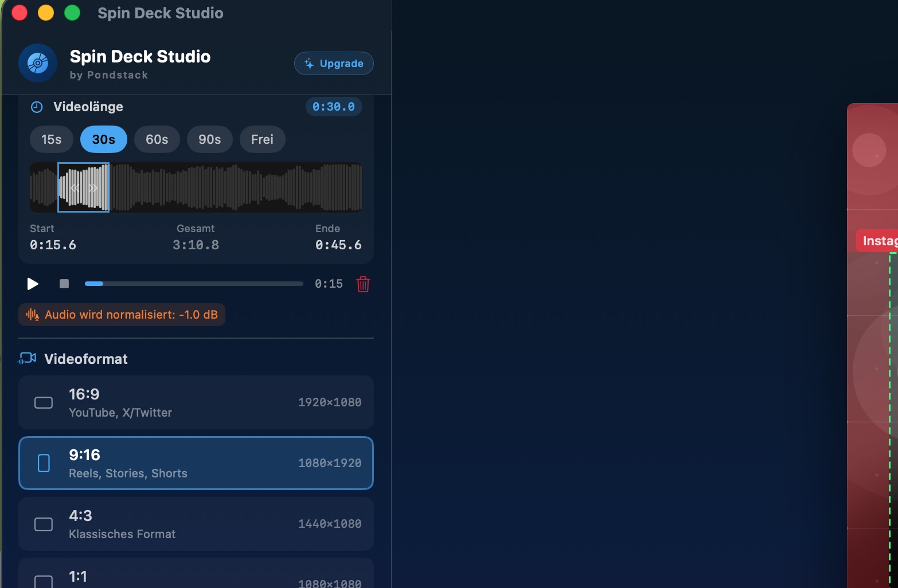This screenshot has width=898, height=588.
Task: Select the 4:3 Klassisches Format card
Action: (x=196, y=524)
